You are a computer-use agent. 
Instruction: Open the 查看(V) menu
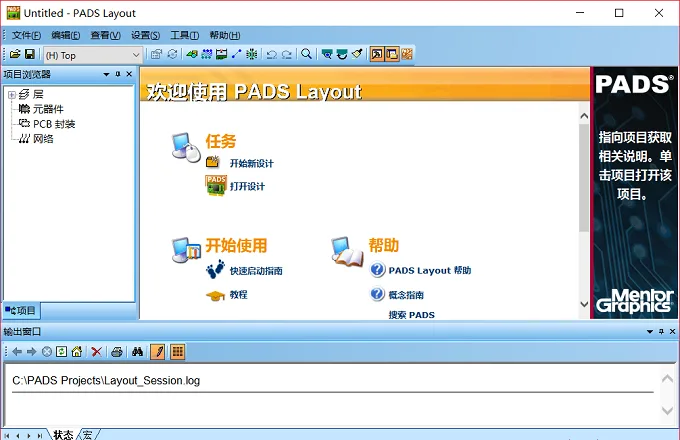[x=105, y=35]
